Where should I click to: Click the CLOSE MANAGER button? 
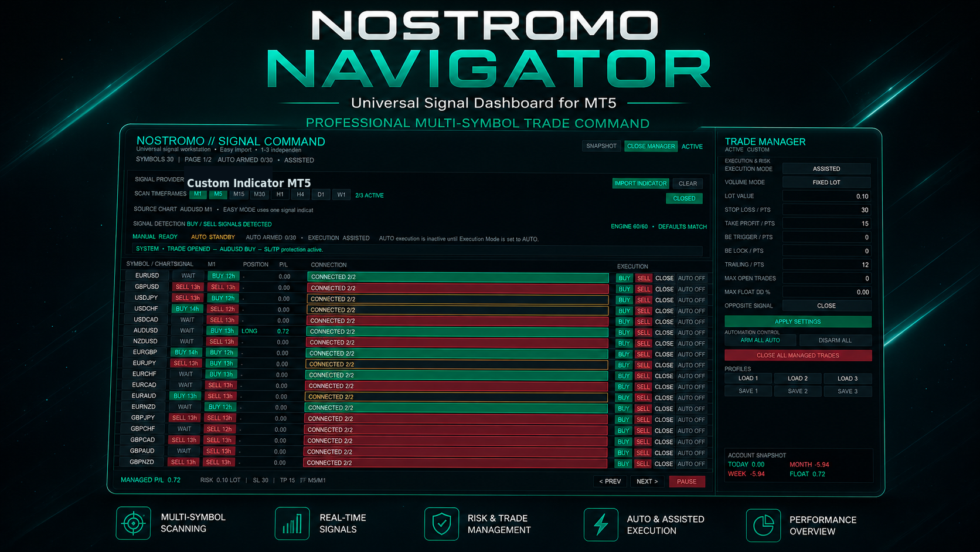tap(651, 146)
